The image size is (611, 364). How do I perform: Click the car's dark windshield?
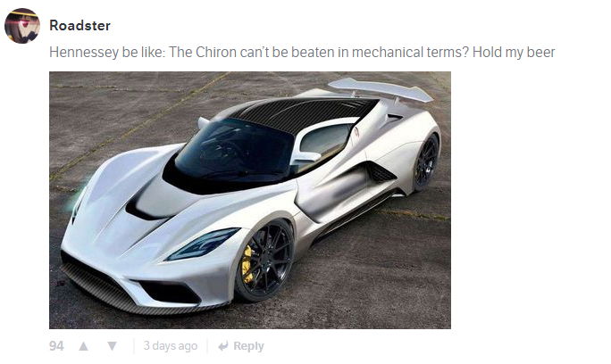click(233, 152)
